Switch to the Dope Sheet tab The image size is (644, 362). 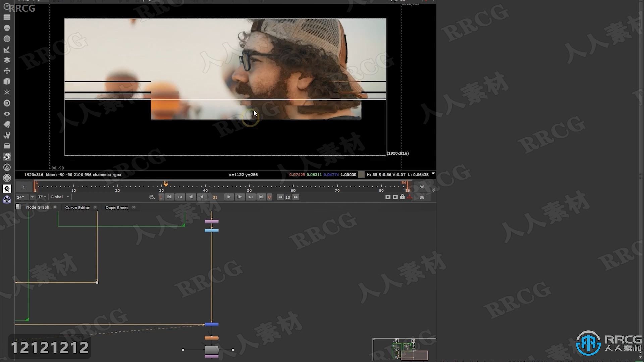[x=116, y=208]
